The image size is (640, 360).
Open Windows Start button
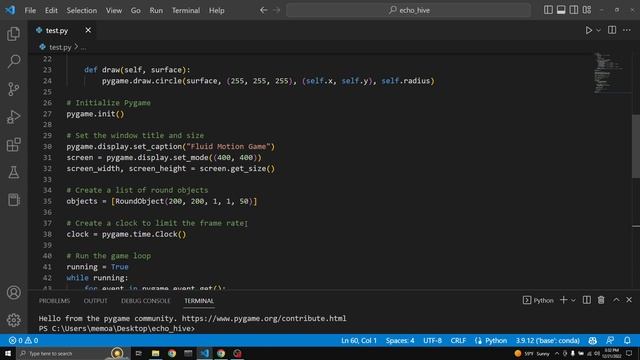[x=8, y=353]
